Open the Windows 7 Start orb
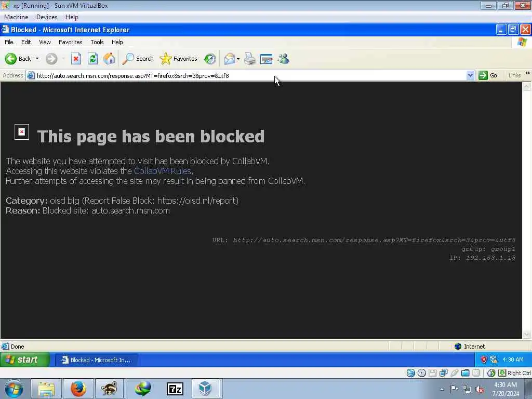Screen dimensions: 532x399 (14, 389)
